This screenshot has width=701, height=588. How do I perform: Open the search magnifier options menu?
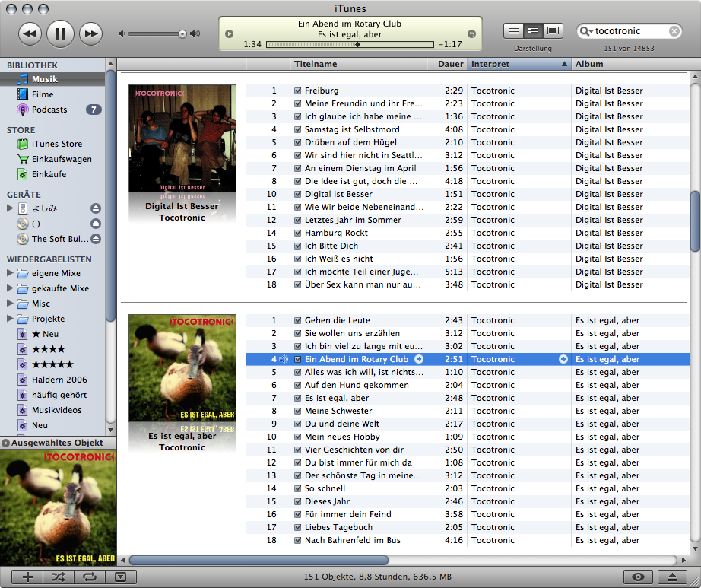pyautogui.click(x=585, y=31)
